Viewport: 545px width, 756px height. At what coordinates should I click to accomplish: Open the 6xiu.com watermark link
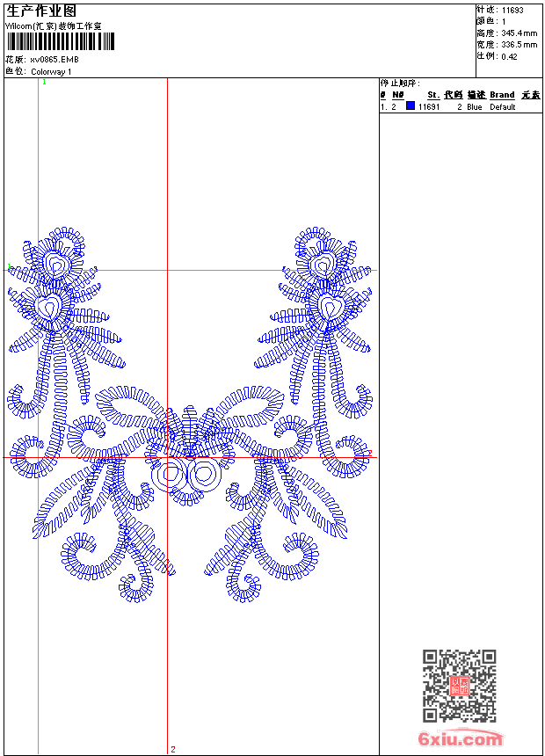click(461, 739)
